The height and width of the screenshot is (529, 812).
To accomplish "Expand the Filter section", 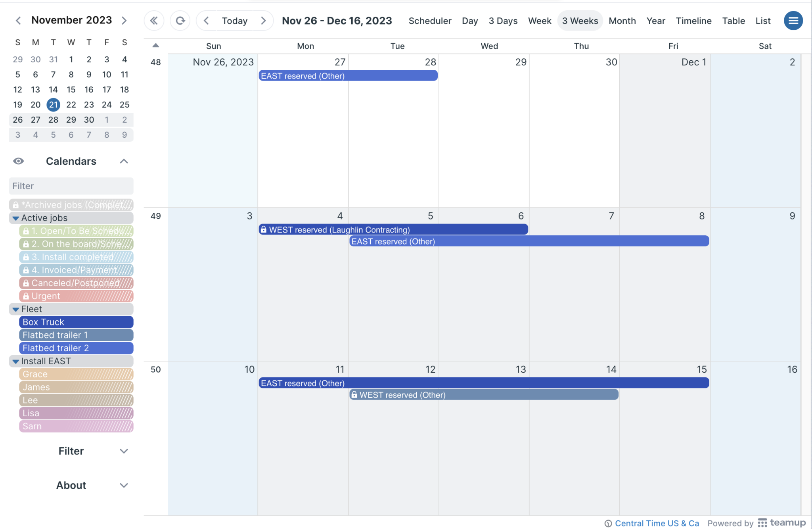I will (123, 451).
